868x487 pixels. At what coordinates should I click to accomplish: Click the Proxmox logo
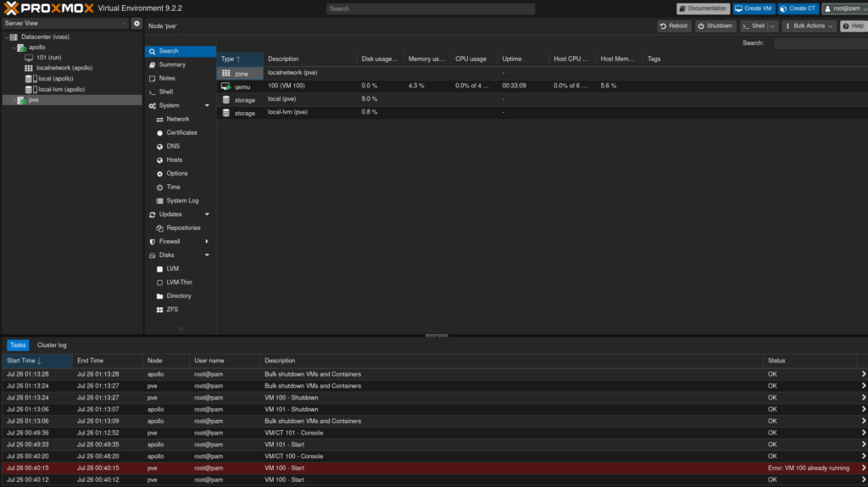48,8
